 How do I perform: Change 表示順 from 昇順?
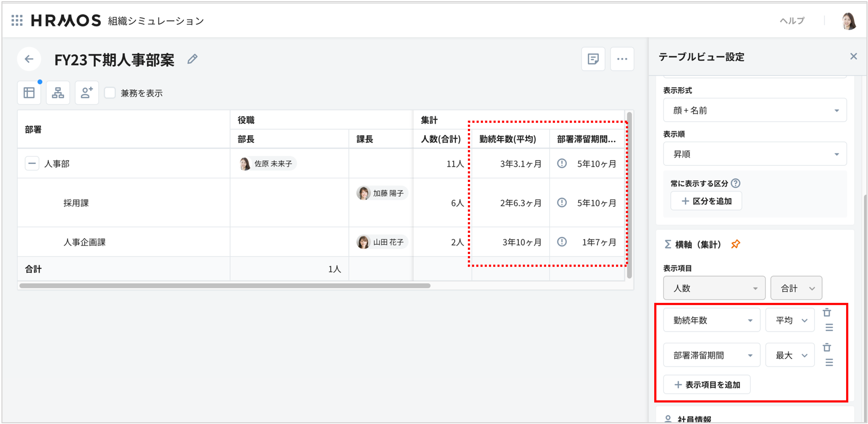755,154
